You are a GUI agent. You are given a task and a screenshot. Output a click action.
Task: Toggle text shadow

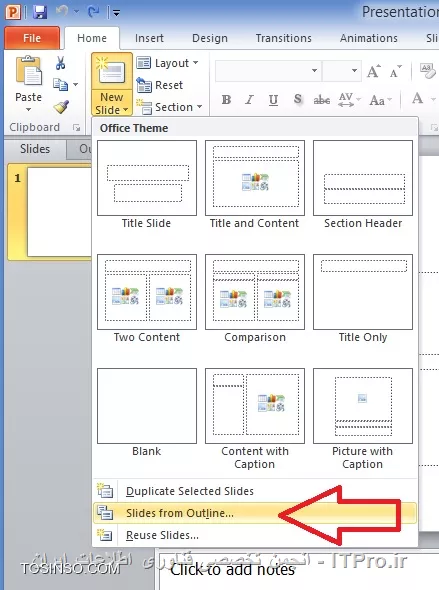tap(298, 99)
